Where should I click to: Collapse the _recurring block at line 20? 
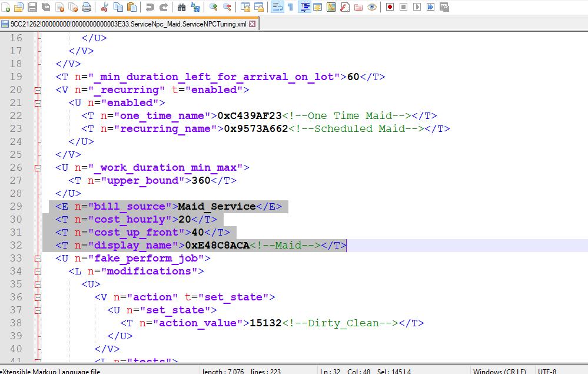coord(38,90)
